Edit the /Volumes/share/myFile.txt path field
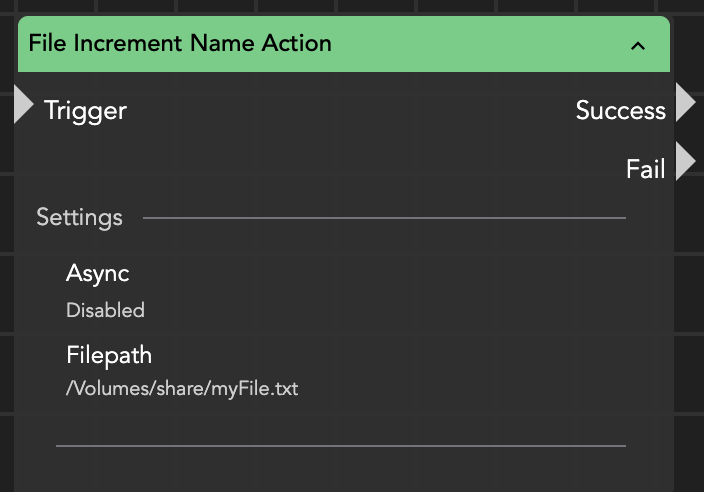The width and height of the screenshot is (704, 492). 182,388
